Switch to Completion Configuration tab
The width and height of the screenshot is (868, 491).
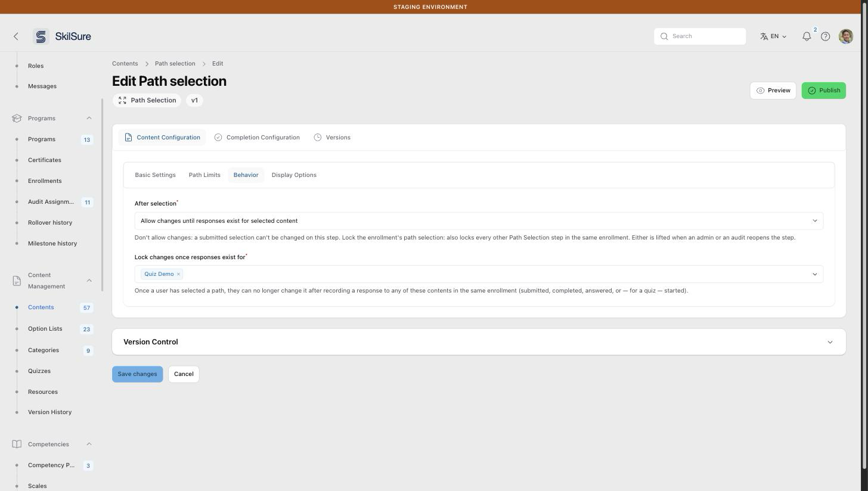coord(257,138)
